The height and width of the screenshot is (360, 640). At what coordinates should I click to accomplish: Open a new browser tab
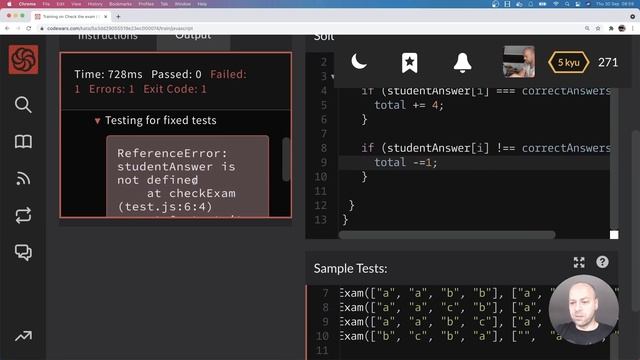(118, 16)
